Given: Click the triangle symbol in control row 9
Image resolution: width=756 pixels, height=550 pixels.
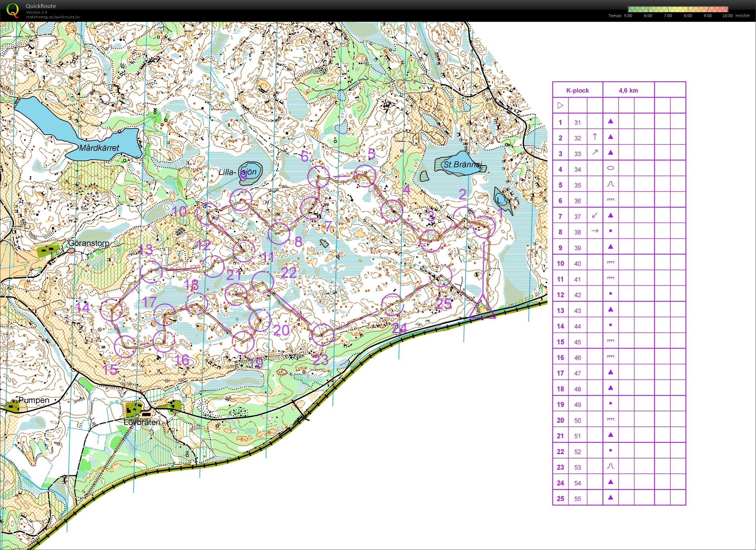Looking at the screenshot, I should point(611,247).
